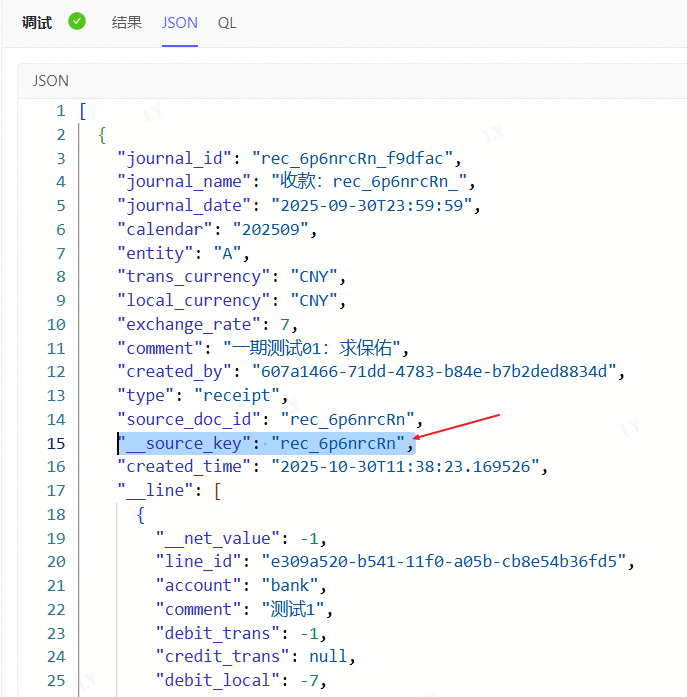
Task: Select the JSON tab
Action: (x=180, y=22)
